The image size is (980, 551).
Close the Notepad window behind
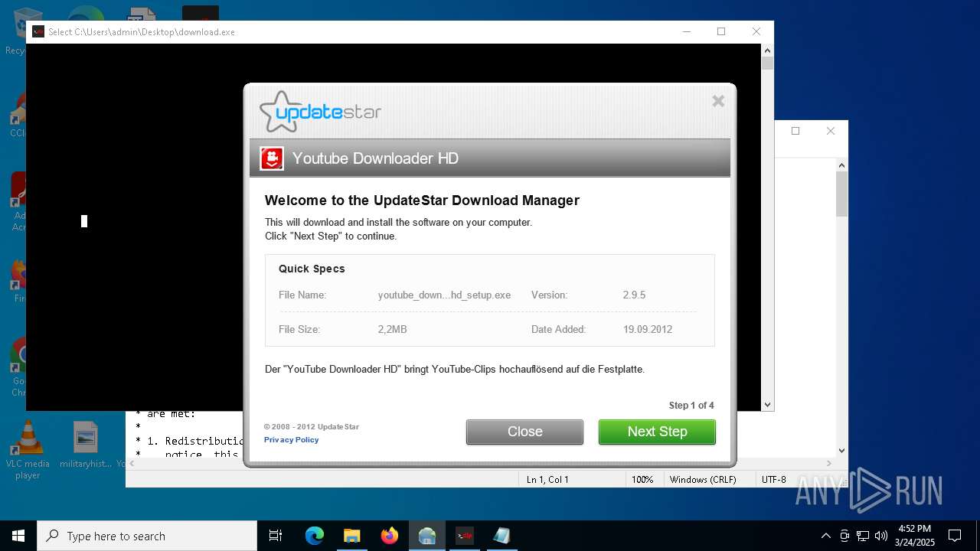click(x=831, y=131)
